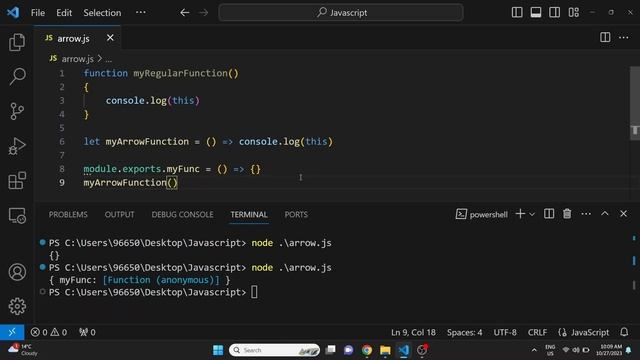Open Remote Explorer view
Viewport: 640px width, 360px height.
(x=17, y=216)
